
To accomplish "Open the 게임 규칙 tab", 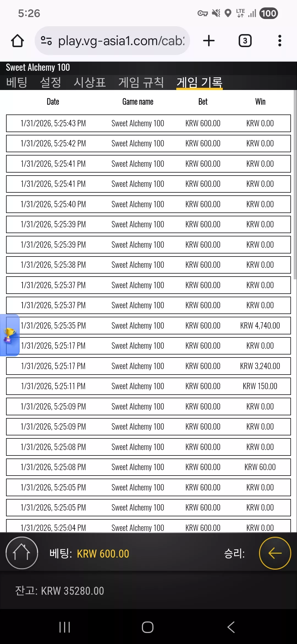I will [141, 82].
